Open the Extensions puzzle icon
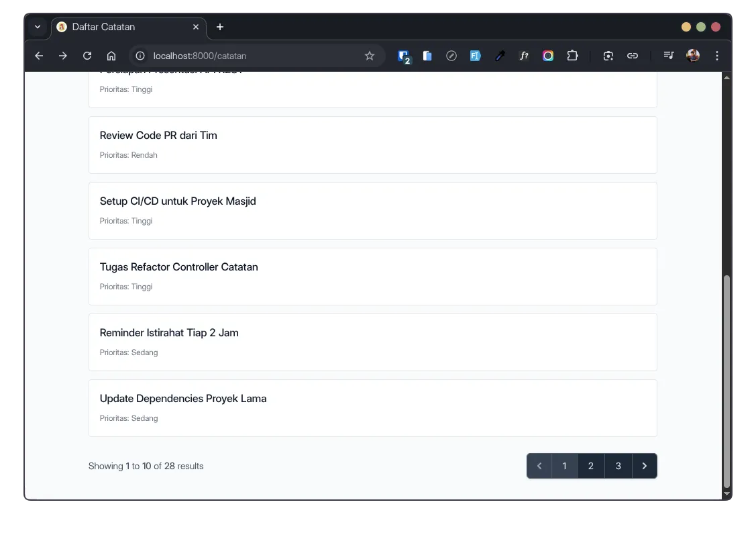This screenshot has height=535, width=756. click(572, 56)
